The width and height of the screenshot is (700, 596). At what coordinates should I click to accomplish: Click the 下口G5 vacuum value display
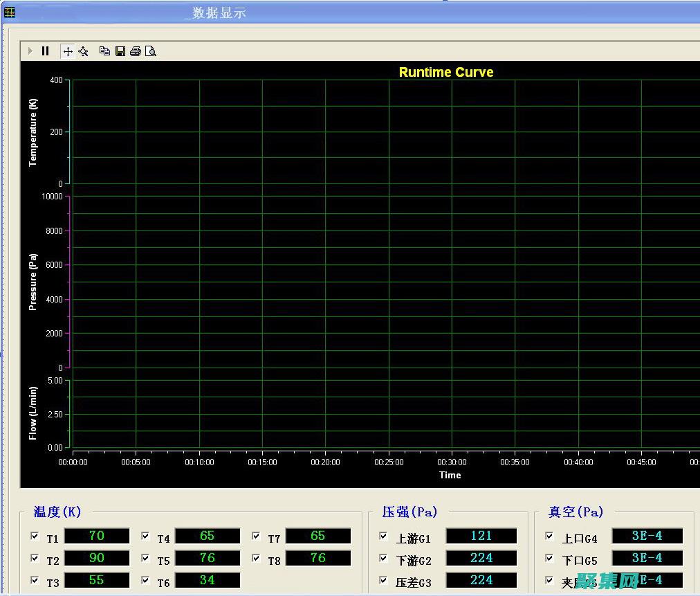(x=647, y=558)
